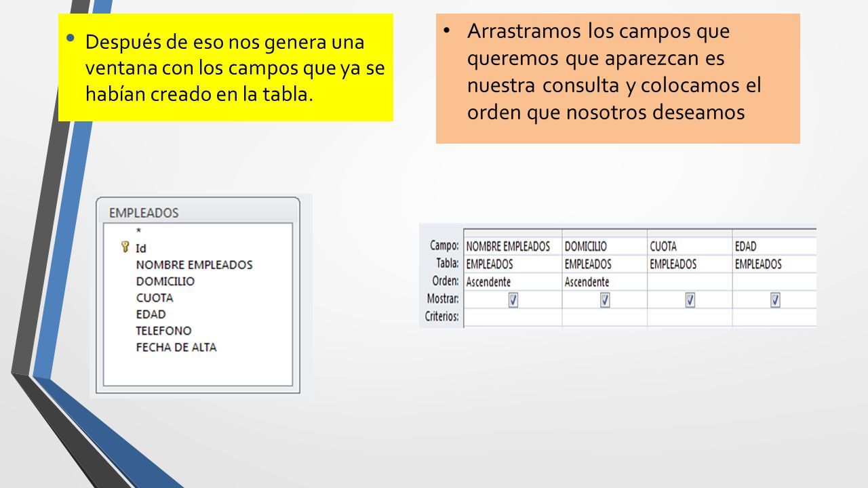Uncheck Mostrar for NOMBRE EMPLEADOS column
Image resolution: width=868 pixels, height=488 pixels.
(513, 300)
